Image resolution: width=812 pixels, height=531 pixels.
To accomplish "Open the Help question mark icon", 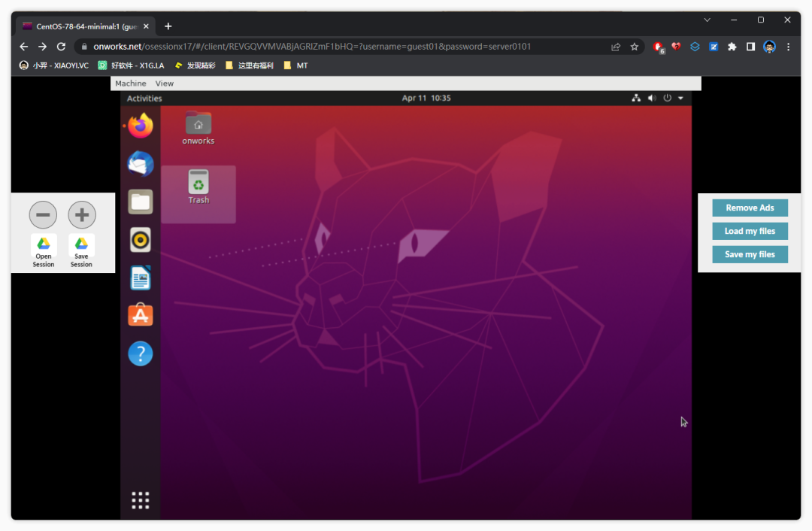I will tap(141, 353).
